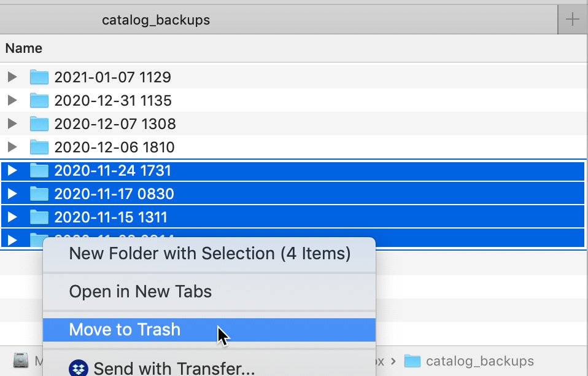Open a new tab with plus button
The image size is (588, 376).
[572, 20]
